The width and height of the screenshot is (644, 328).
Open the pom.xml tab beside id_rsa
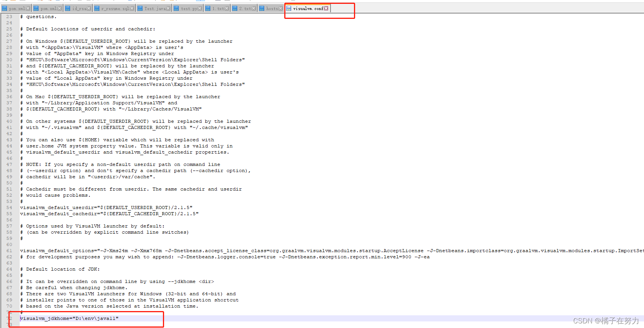47,8
